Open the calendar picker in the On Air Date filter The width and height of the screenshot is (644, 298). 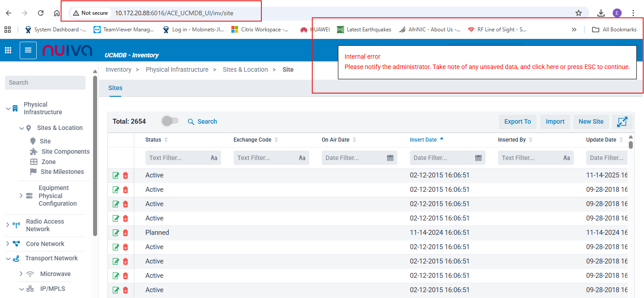click(390, 158)
